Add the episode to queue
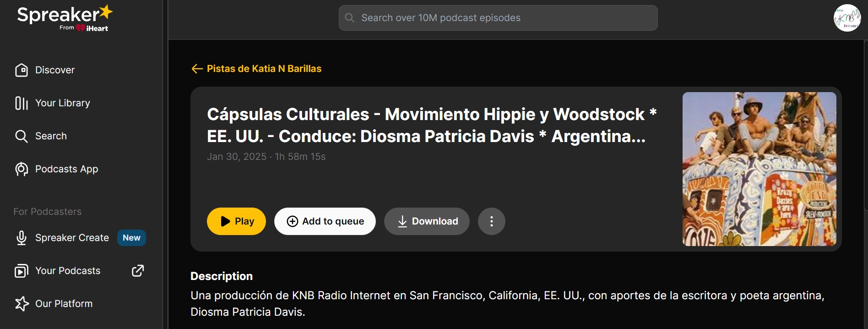868x329 pixels. 325,221
